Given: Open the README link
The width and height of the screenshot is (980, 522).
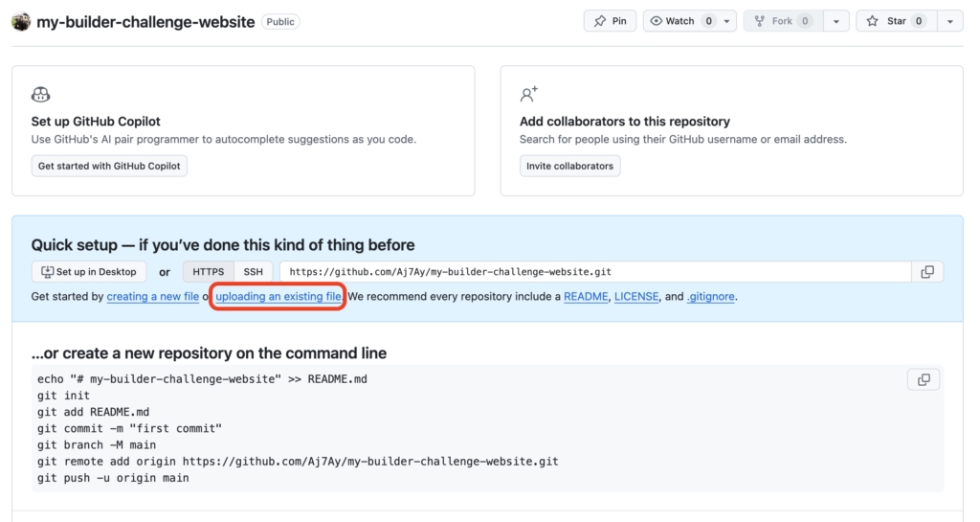Looking at the screenshot, I should coord(586,297).
